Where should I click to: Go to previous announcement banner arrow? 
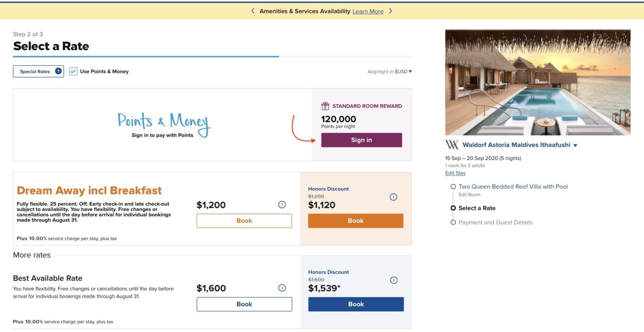point(253,11)
